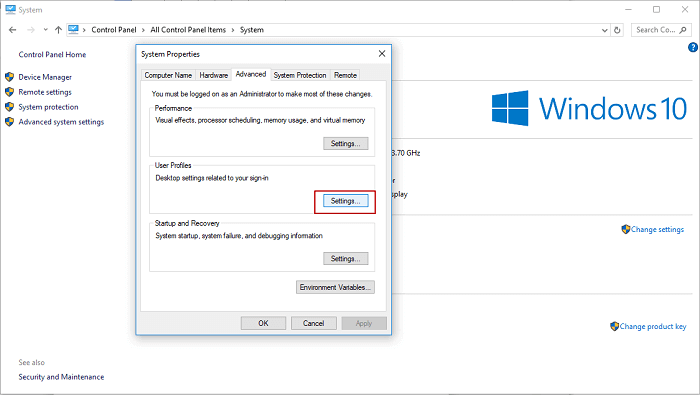Refresh the System control panel page
Screen dimensions: 700x395
click(617, 30)
